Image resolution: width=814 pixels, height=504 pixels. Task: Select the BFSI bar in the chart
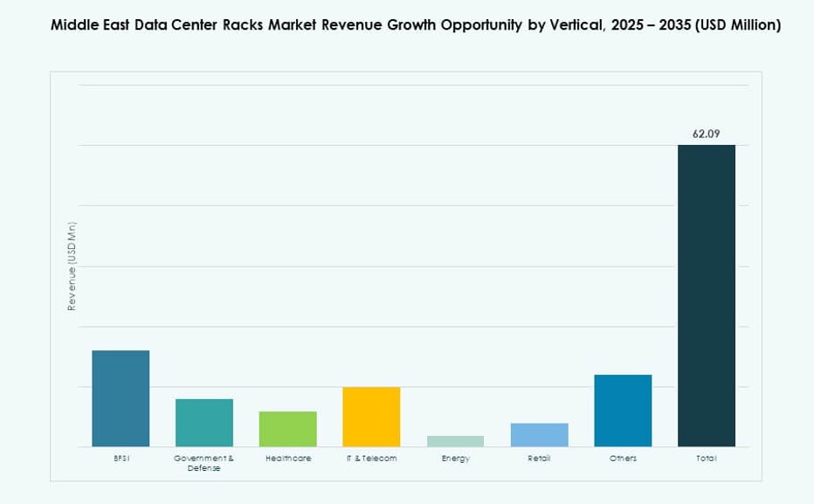120,397
